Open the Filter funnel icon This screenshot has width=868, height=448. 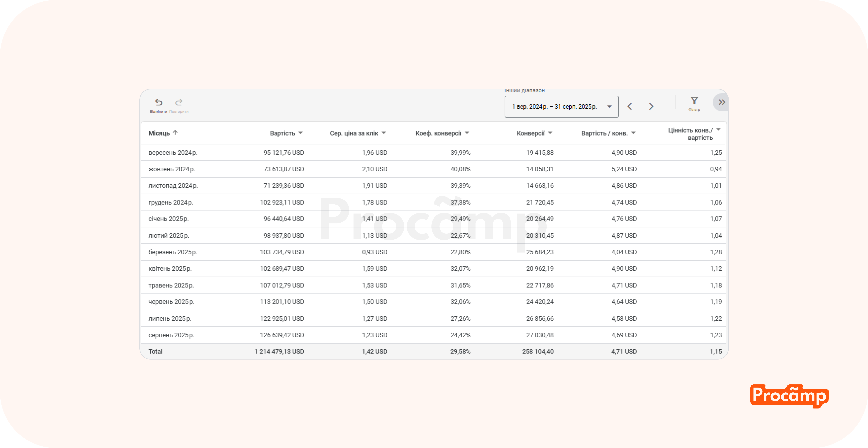(x=694, y=101)
